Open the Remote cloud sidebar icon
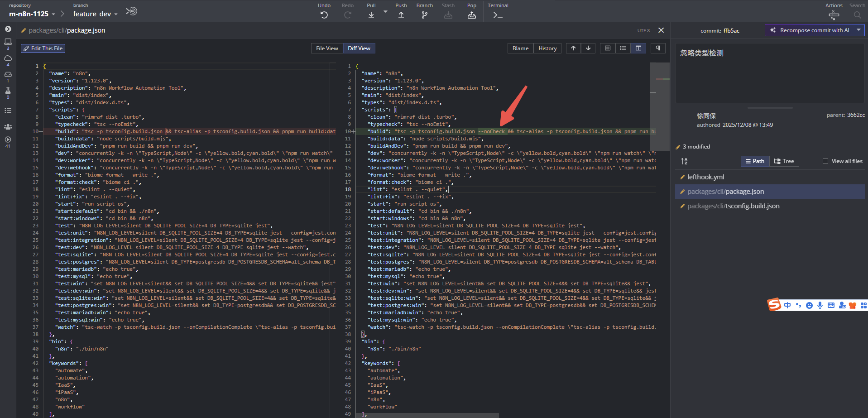The height and width of the screenshot is (418, 868). click(x=8, y=58)
